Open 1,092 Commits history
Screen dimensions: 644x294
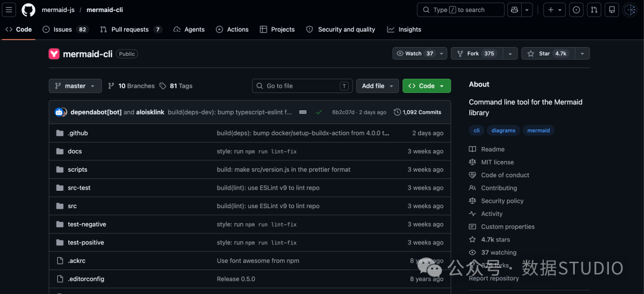[x=417, y=112]
